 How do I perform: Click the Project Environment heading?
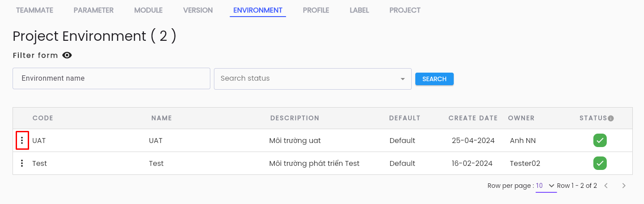(x=94, y=36)
